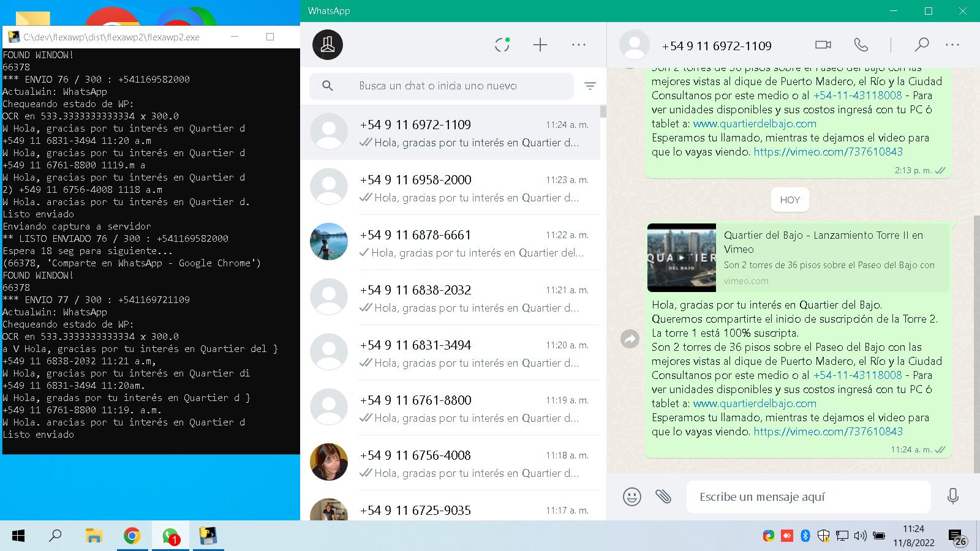
Task: Click the battery icon in the system tray
Action: pyautogui.click(x=879, y=536)
